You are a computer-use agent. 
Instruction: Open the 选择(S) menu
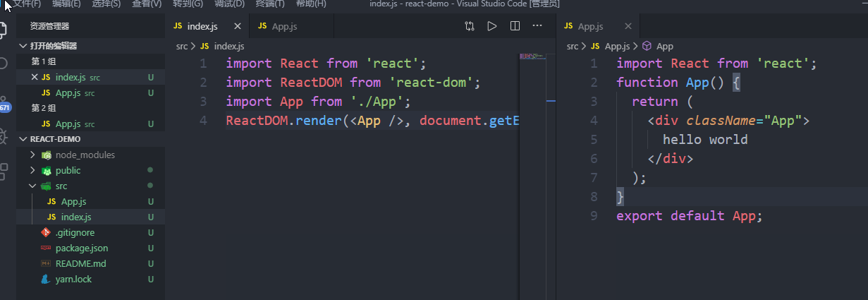tap(106, 4)
